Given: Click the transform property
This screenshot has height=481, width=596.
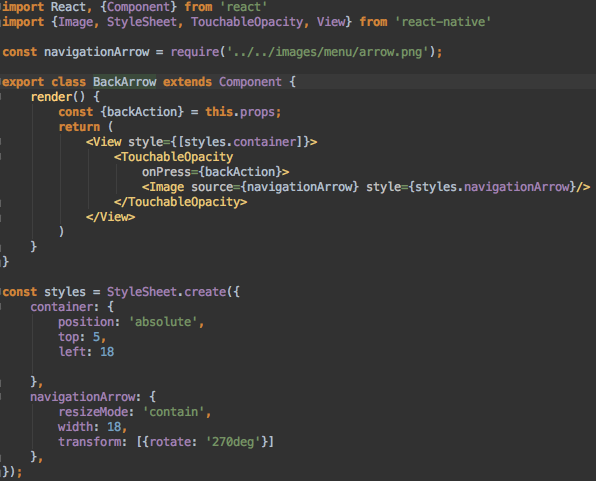Looking at the screenshot, I should click(x=89, y=442).
